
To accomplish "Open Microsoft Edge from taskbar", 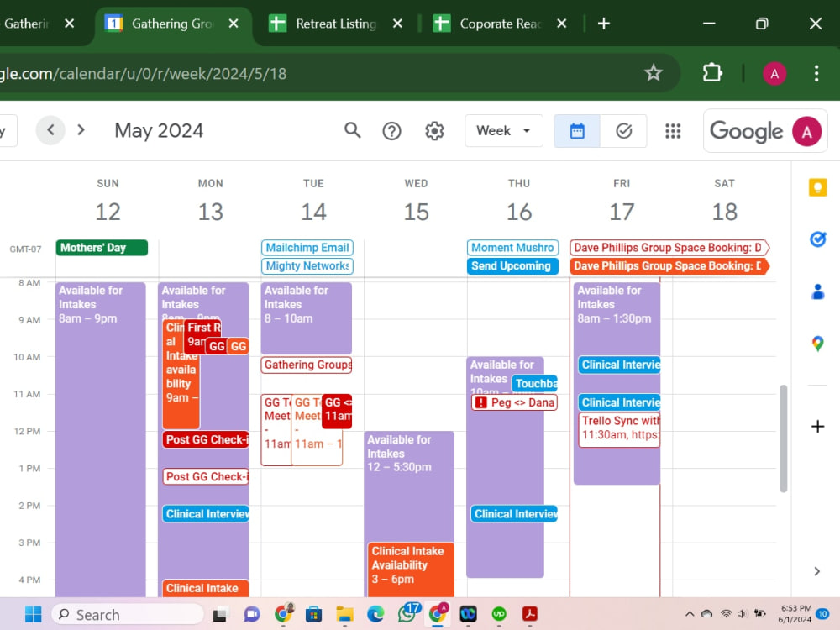I will click(x=375, y=614).
